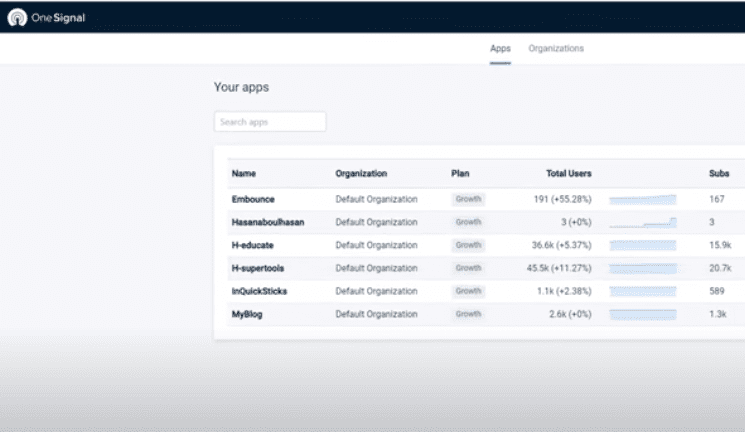Click the OneSignal logo icon
The width and height of the screenshot is (745, 432).
[x=17, y=17]
